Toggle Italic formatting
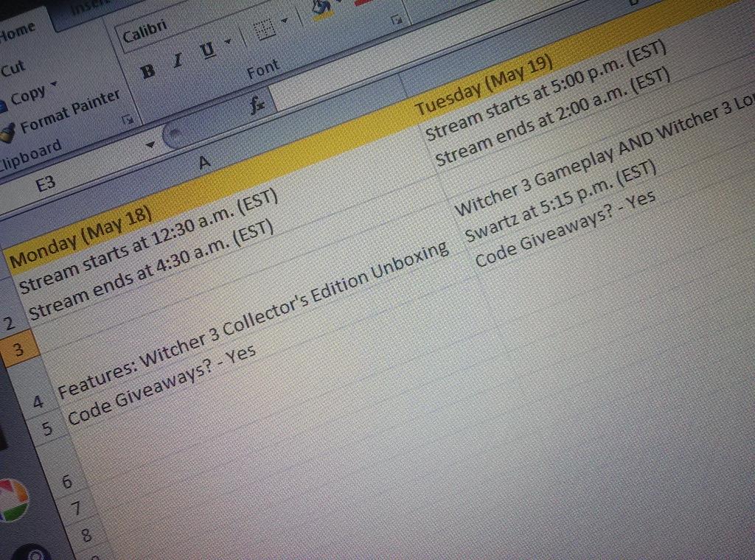 178,61
